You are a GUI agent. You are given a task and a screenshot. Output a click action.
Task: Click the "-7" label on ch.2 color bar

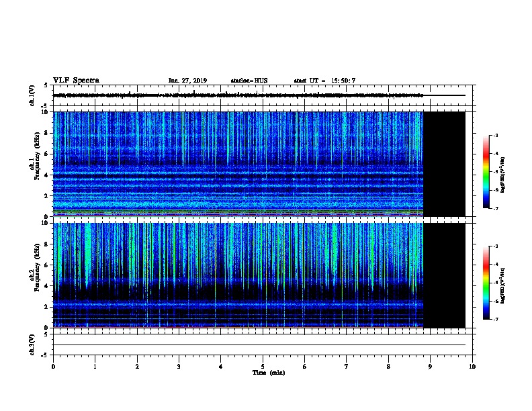[496, 319]
